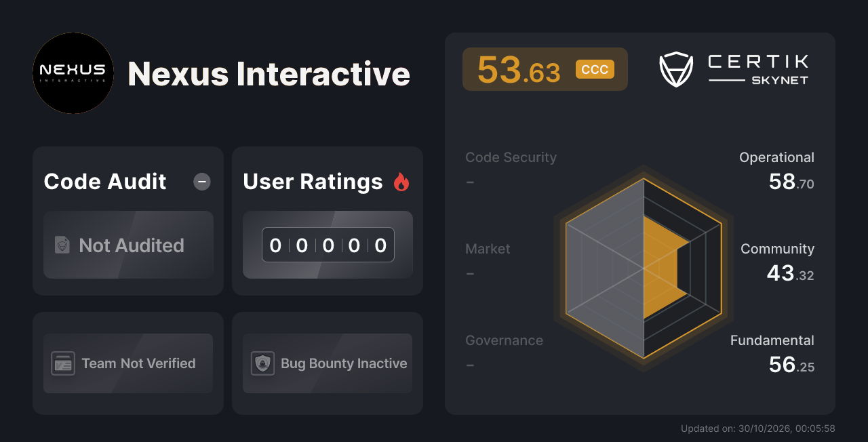Click the hexagonal radar chart
Viewport: 868px width, 442px height.
(644, 268)
